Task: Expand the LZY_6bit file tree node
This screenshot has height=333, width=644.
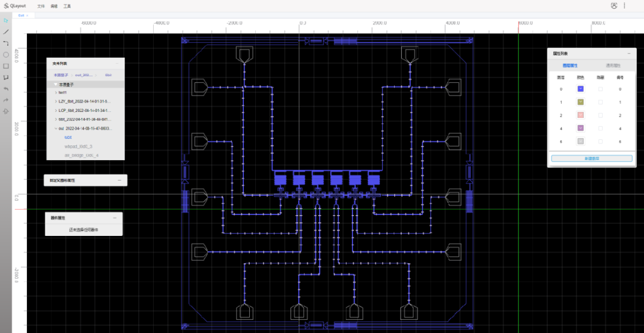Action: tap(56, 101)
